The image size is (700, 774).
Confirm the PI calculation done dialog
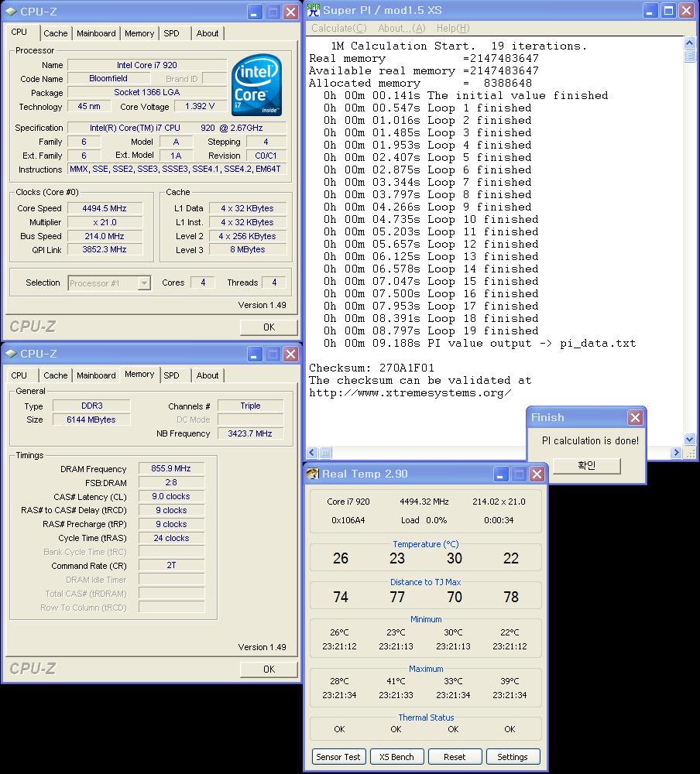586,465
